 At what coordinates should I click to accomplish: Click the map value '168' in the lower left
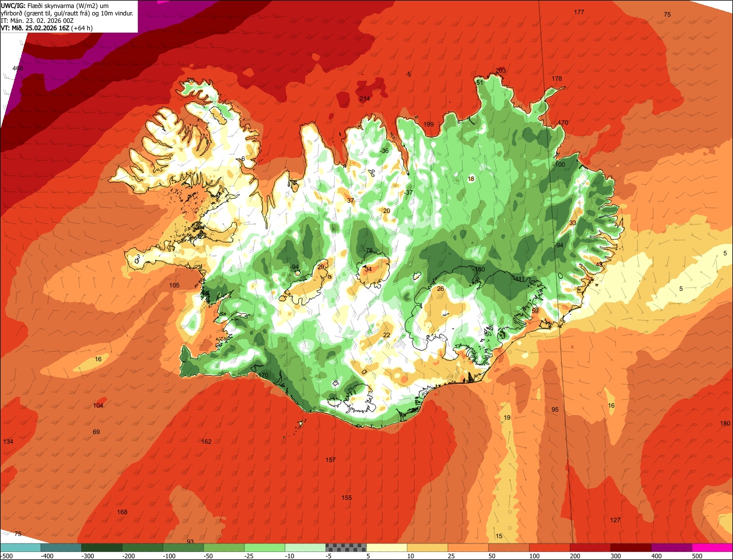coord(122,512)
